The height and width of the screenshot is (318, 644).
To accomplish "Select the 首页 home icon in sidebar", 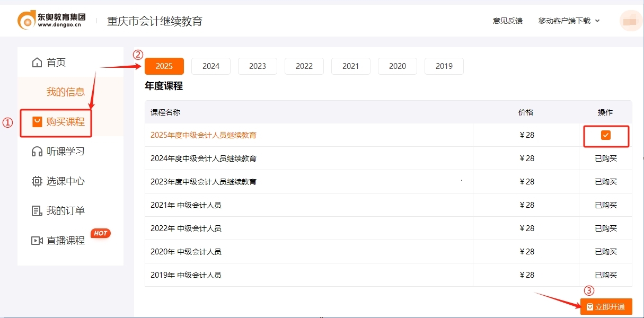I will [x=37, y=62].
